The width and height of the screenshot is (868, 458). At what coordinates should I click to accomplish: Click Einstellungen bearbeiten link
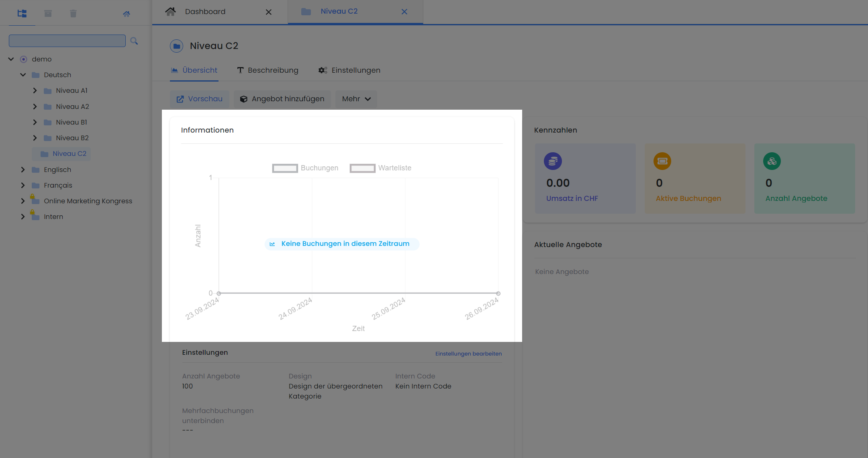[x=468, y=354]
